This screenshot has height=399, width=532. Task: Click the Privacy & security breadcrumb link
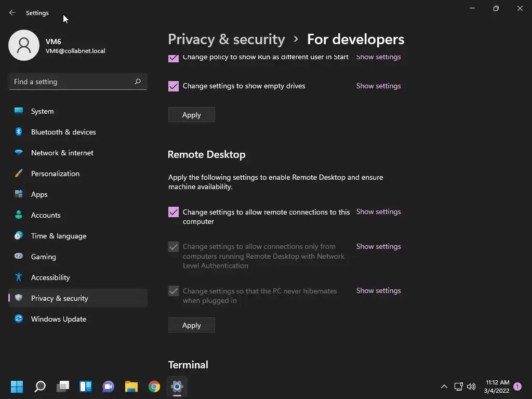pos(227,39)
